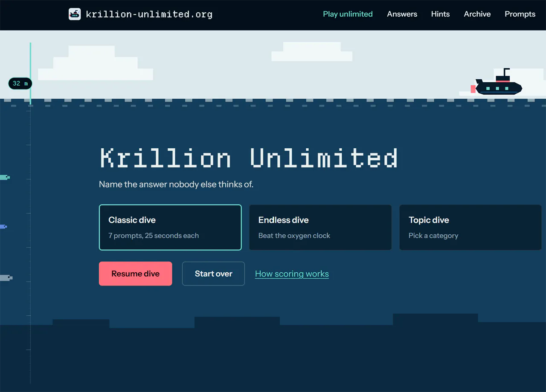
Task: Click '7 prompts, 25 seconds each' text
Action: [154, 236]
